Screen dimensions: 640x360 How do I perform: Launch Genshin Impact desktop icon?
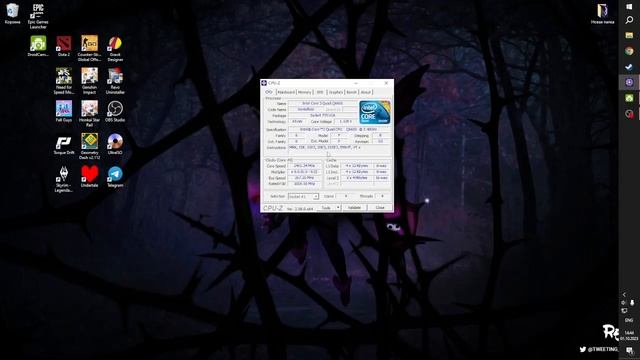click(x=89, y=81)
